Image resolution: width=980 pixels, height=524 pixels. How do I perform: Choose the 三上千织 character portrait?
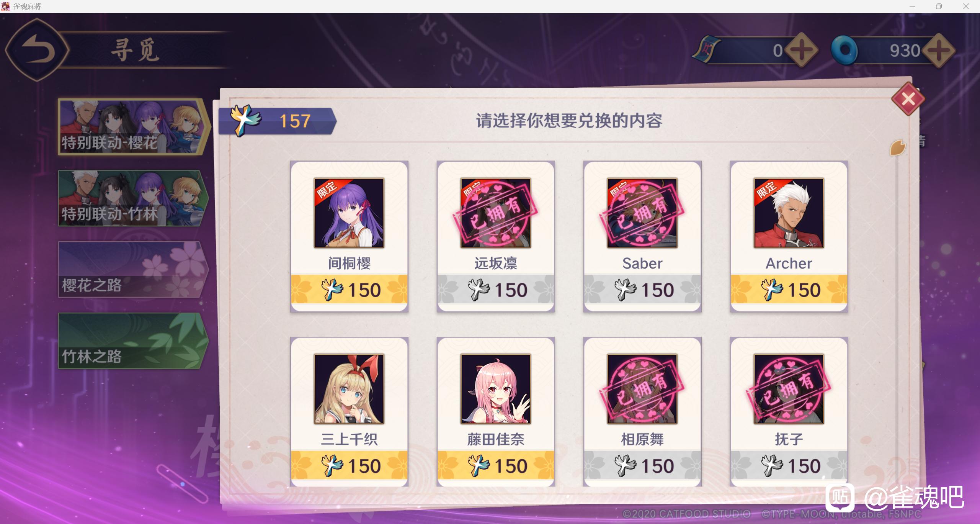tap(349, 389)
